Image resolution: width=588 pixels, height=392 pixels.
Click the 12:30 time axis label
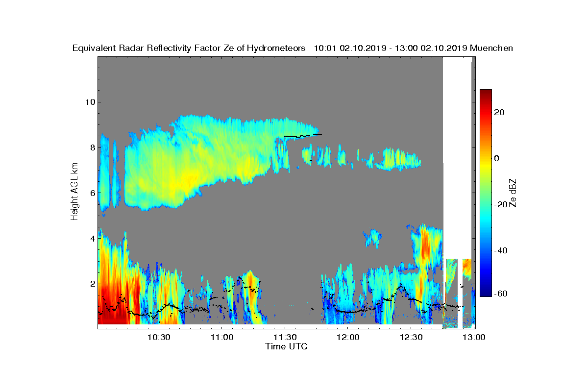click(411, 338)
